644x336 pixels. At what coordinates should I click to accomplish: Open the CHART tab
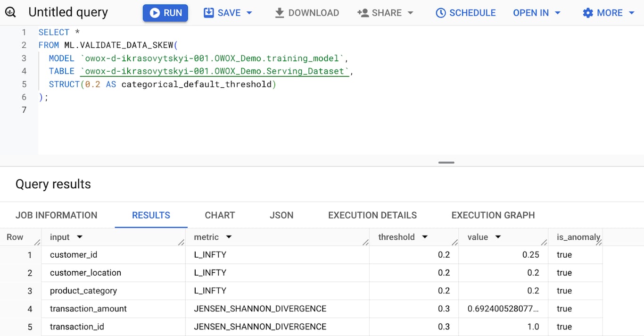(x=220, y=215)
